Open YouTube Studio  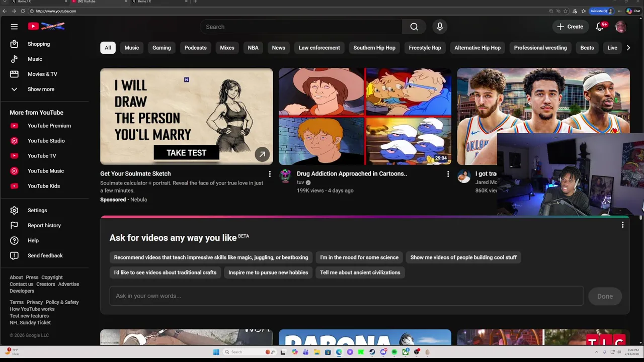tap(46, 141)
